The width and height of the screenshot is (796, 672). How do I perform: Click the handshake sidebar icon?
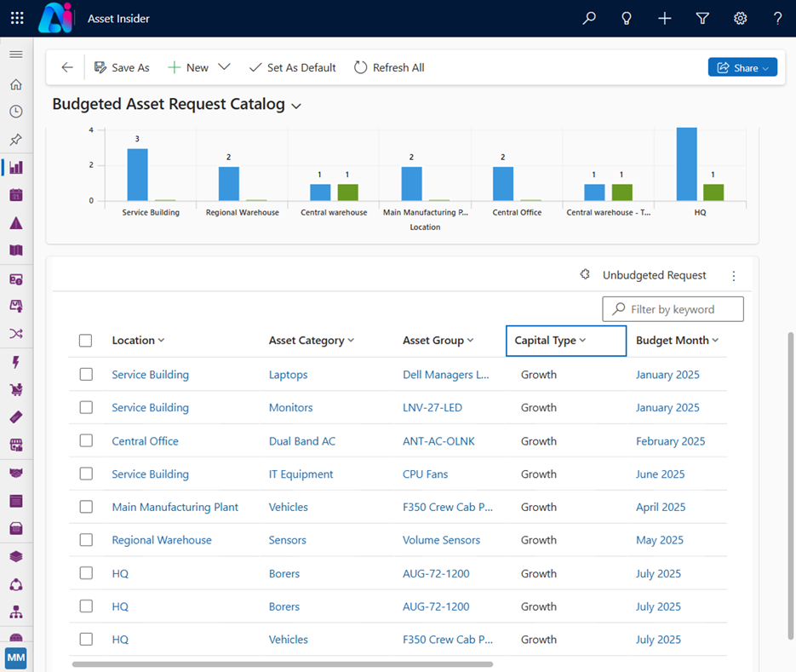pyautogui.click(x=16, y=473)
